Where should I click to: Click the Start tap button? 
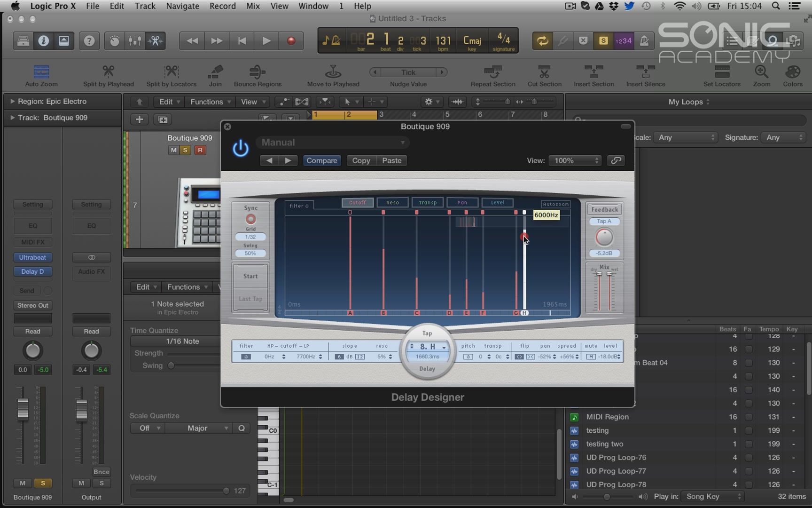coord(250,276)
